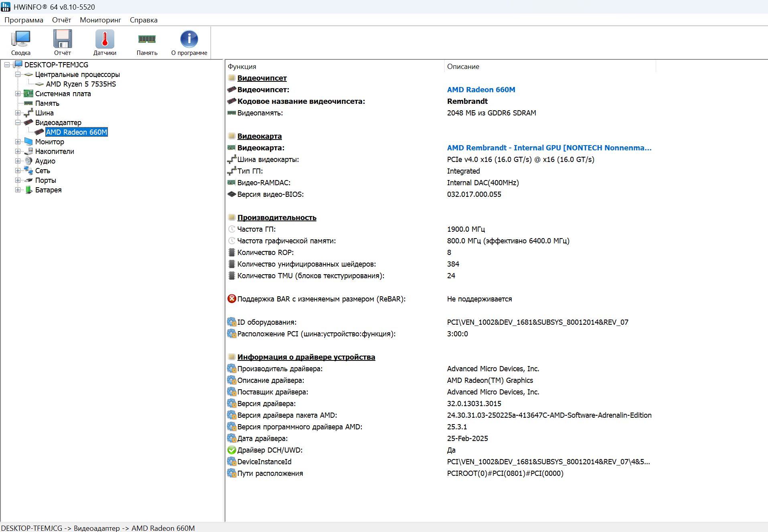The width and height of the screenshot is (768, 532).
Task: Expand the Накопители tree branch
Action: coord(18,151)
